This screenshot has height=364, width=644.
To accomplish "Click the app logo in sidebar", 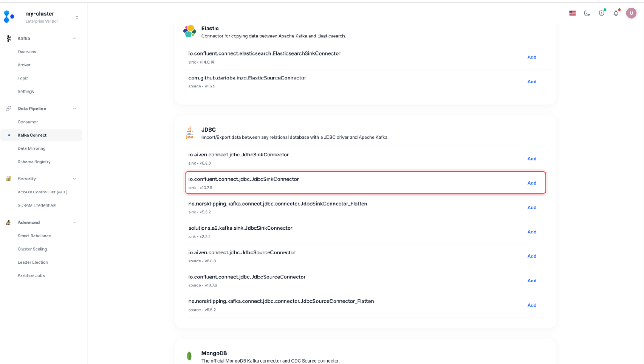I will click(x=9, y=17).
